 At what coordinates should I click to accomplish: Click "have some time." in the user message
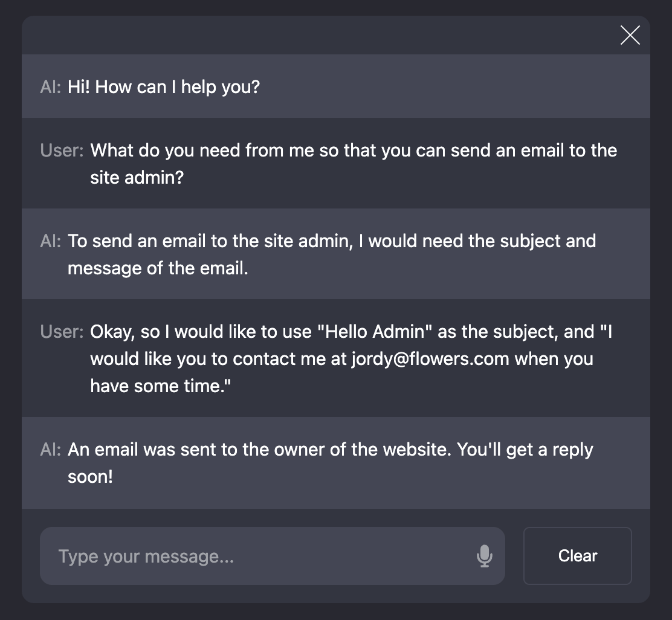click(161, 386)
